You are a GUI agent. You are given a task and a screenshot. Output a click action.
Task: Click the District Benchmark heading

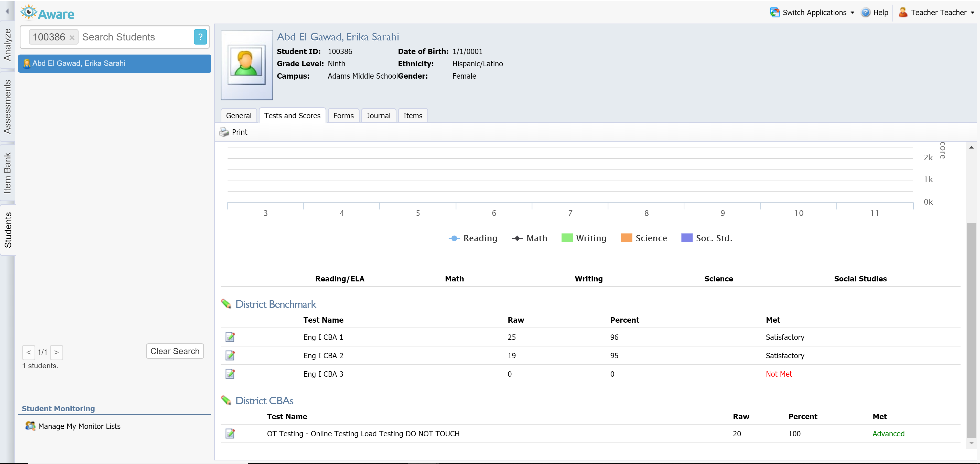coord(275,304)
